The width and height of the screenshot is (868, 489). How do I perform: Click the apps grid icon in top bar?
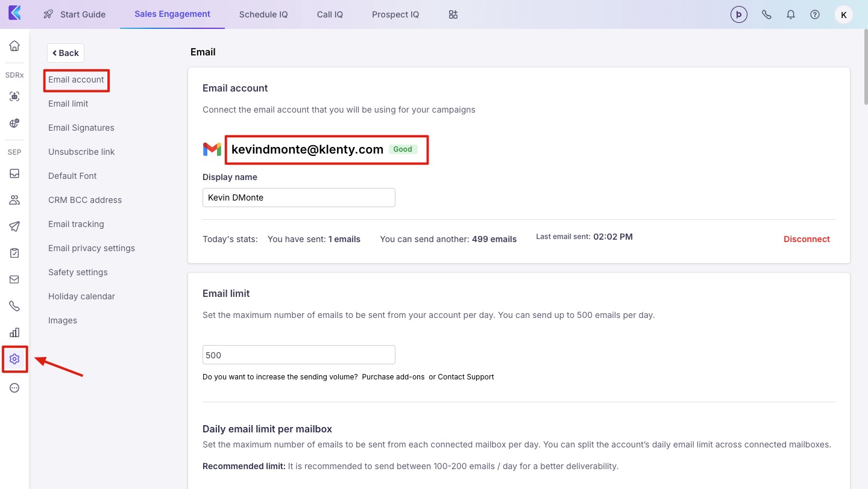click(453, 14)
